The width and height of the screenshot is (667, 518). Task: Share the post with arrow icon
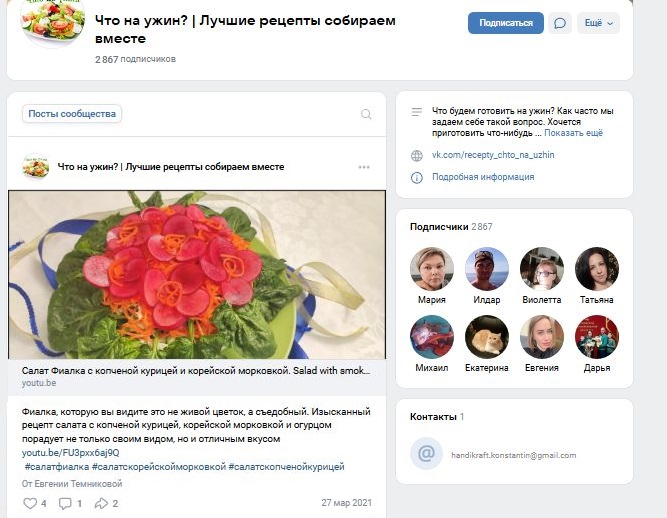coord(101,503)
